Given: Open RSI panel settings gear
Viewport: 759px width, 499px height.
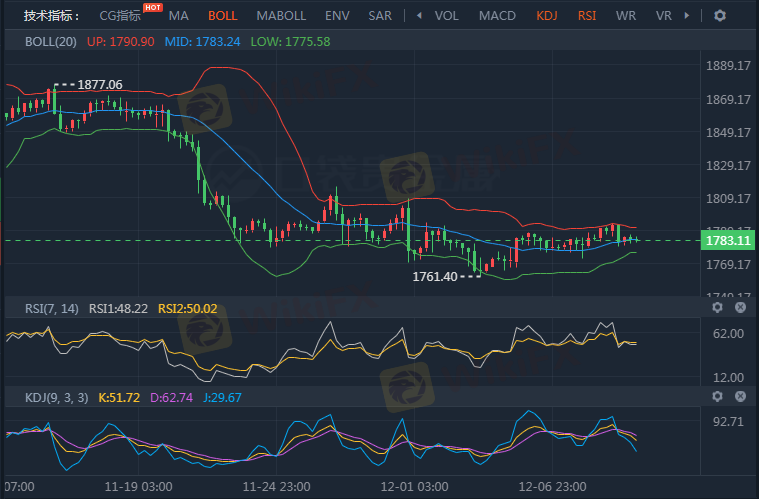Looking at the screenshot, I should tap(717, 308).
